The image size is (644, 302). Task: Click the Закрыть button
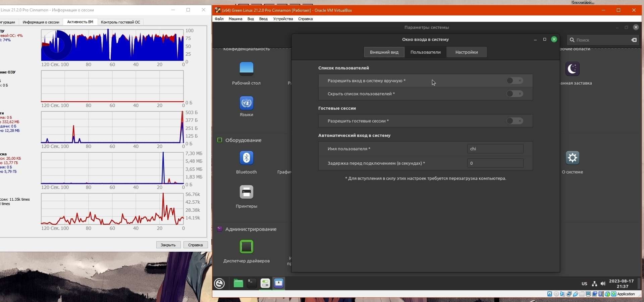click(168, 245)
